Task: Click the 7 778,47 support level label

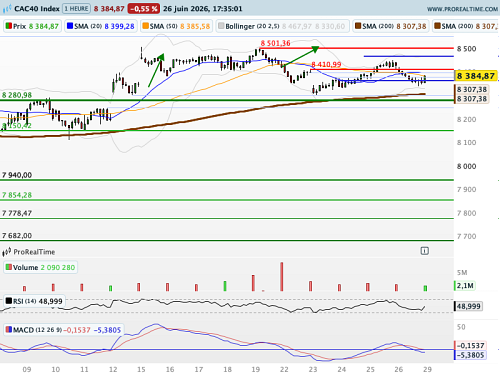Action: (17, 213)
